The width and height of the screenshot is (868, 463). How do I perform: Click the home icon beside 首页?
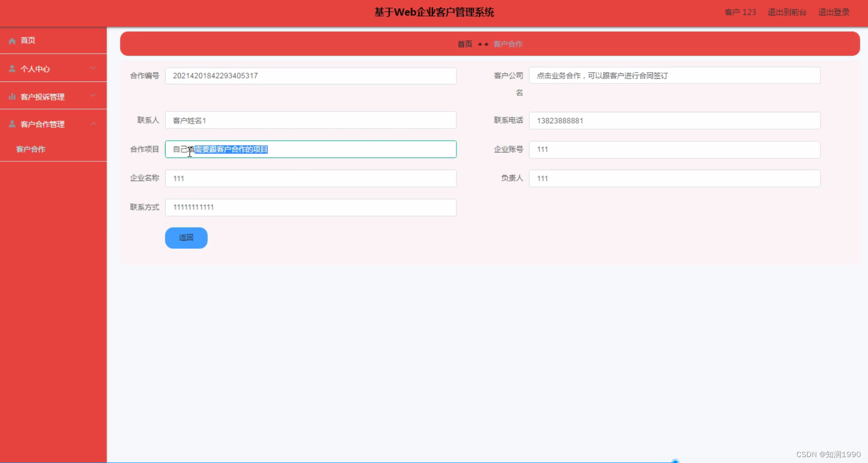pos(12,41)
